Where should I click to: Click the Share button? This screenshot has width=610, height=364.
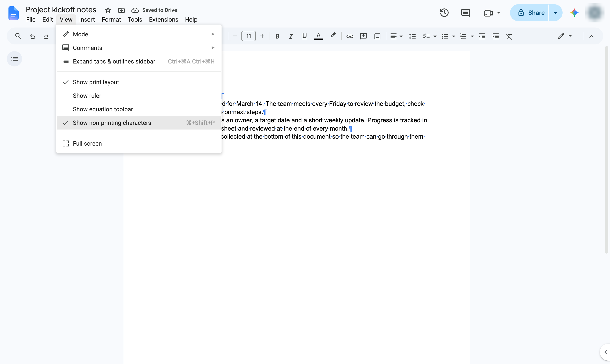point(529,13)
